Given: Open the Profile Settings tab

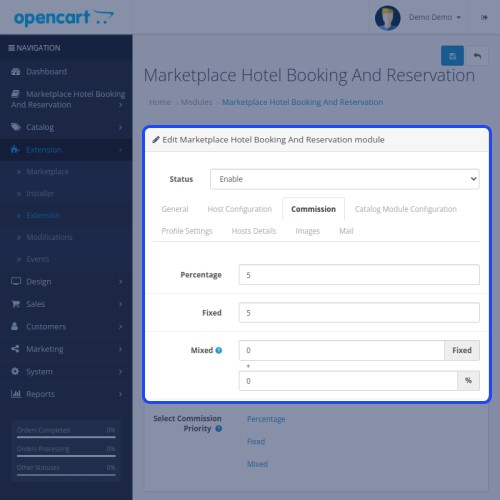Looking at the screenshot, I should point(187,231).
